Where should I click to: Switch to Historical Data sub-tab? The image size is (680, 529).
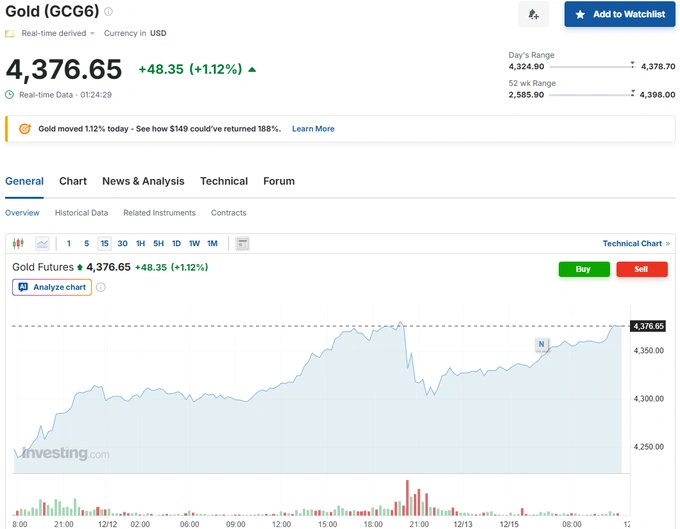pyautogui.click(x=81, y=213)
